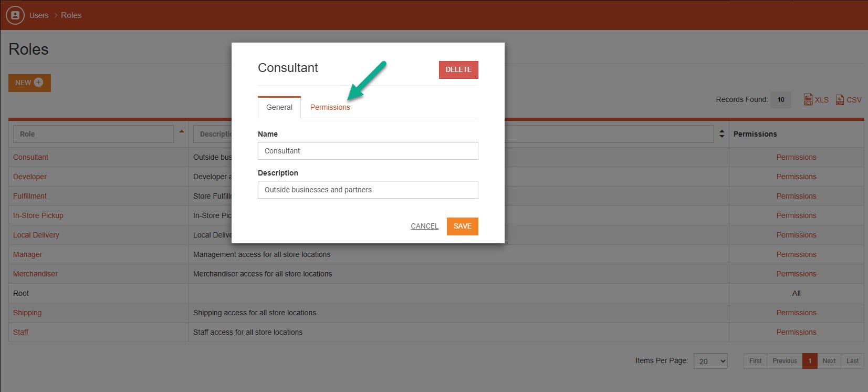The height and width of the screenshot is (392, 868).
Task: Open Permissions for In-Store Pickup row
Action: pyautogui.click(x=796, y=215)
